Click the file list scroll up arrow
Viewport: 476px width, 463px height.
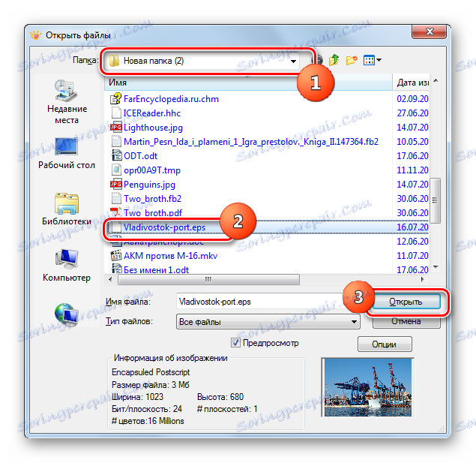(x=436, y=80)
